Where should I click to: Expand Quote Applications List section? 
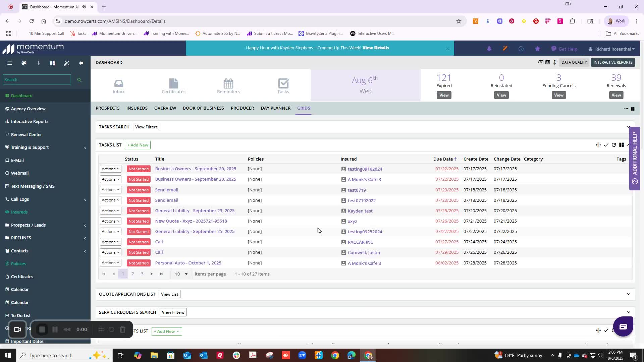628,294
